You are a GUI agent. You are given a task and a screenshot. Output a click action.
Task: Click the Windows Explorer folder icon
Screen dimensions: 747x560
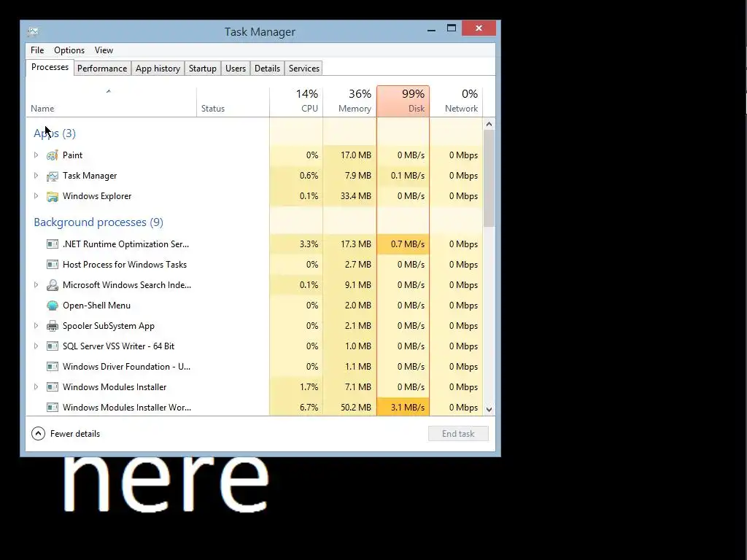tap(53, 197)
